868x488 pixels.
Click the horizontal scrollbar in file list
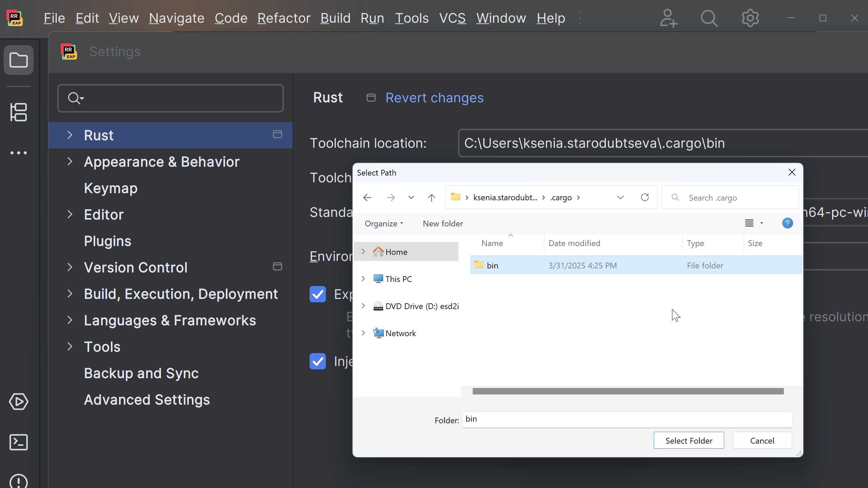628,391
